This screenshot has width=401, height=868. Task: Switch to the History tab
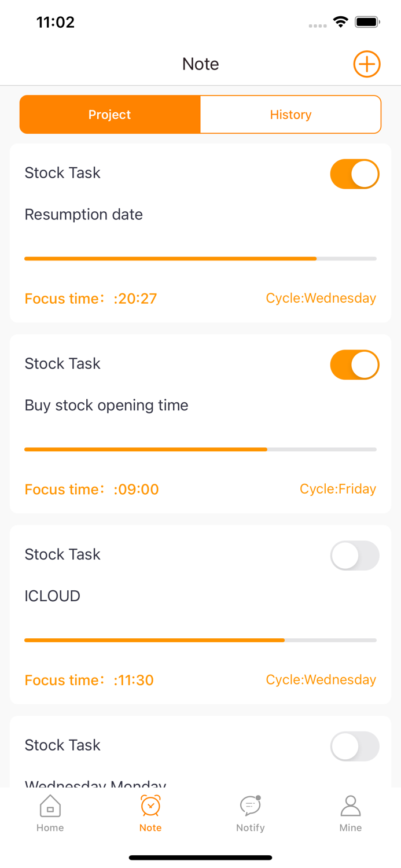point(290,114)
